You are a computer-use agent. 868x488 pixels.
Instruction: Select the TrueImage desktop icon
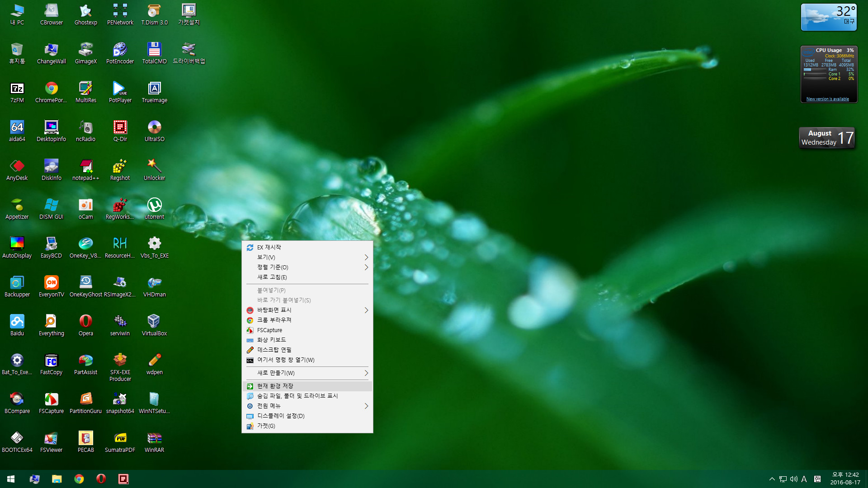point(155,92)
